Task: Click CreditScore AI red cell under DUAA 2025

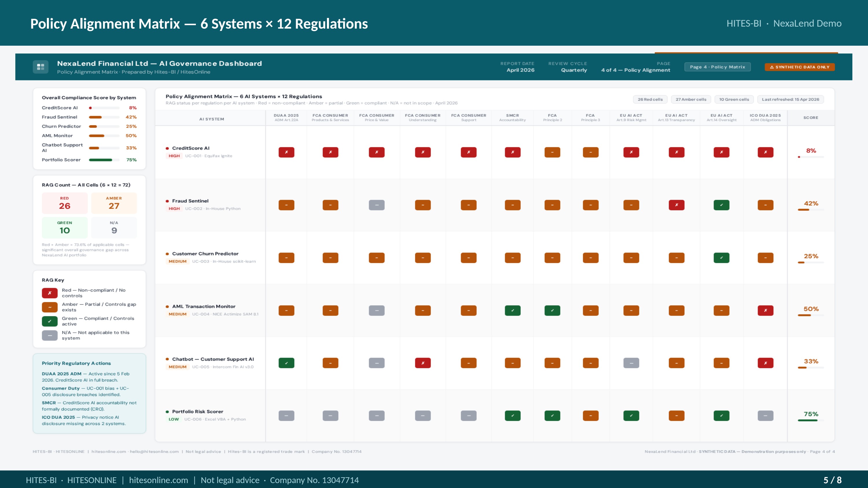Action: tap(286, 152)
